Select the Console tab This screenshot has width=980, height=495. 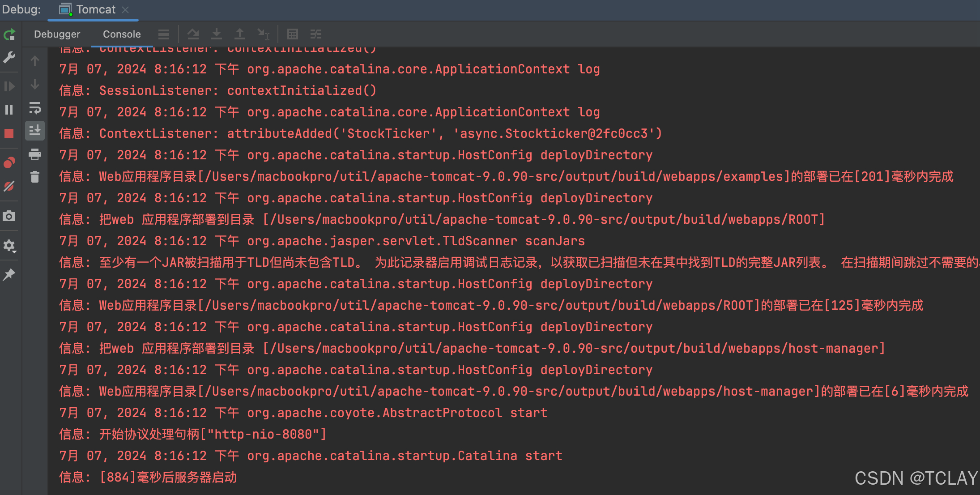click(122, 34)
